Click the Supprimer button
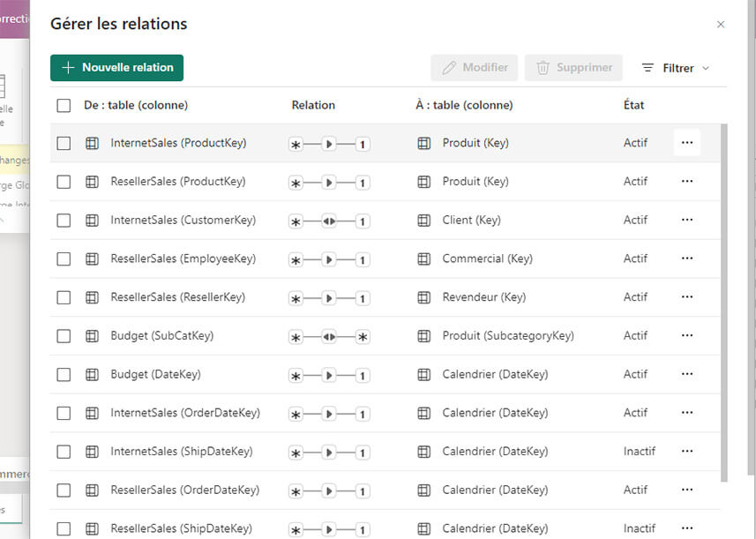Screen dimensions: 756x539 coord(573,68)
